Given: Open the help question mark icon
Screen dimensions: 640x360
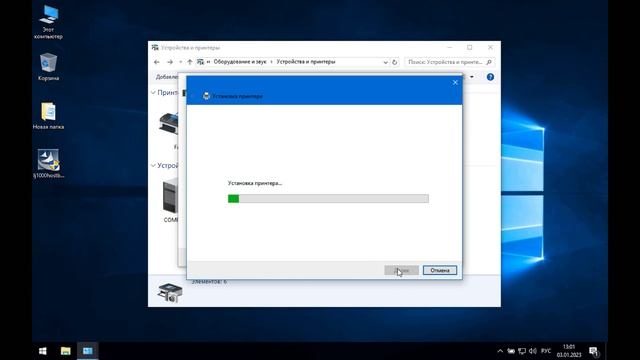Looking at the screenshot, I should point(490,77).
